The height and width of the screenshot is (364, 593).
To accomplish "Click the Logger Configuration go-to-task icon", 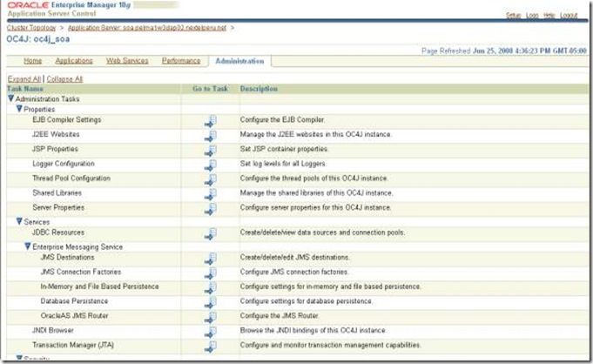I will [x=210, y=165].
